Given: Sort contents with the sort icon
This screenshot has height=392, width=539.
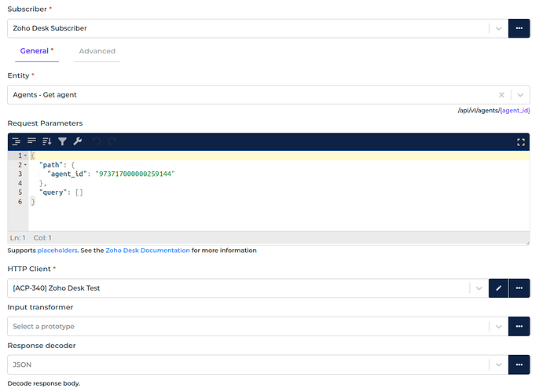Looking at the screenshot, I should coord(47,141).
